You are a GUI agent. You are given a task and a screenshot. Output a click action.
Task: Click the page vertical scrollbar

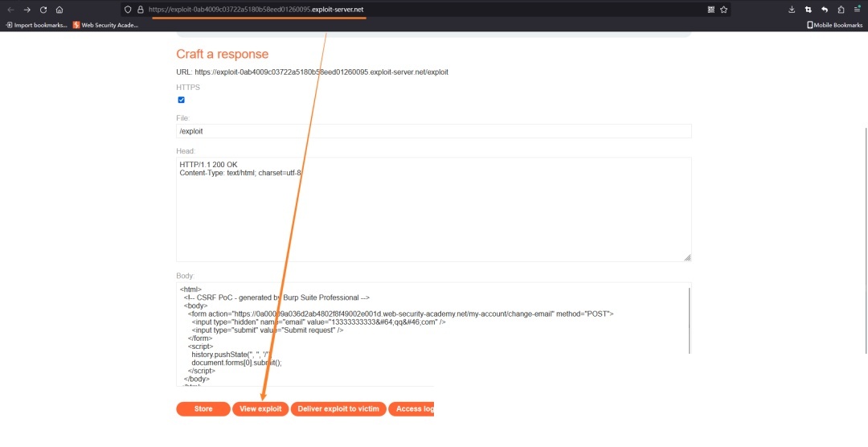(x=866, y=240)
